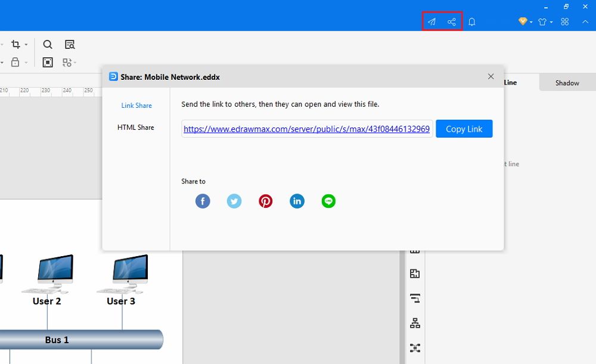Click the T-shirt theme icon
The width and height of the screenshot is (596, 364).
542,21
